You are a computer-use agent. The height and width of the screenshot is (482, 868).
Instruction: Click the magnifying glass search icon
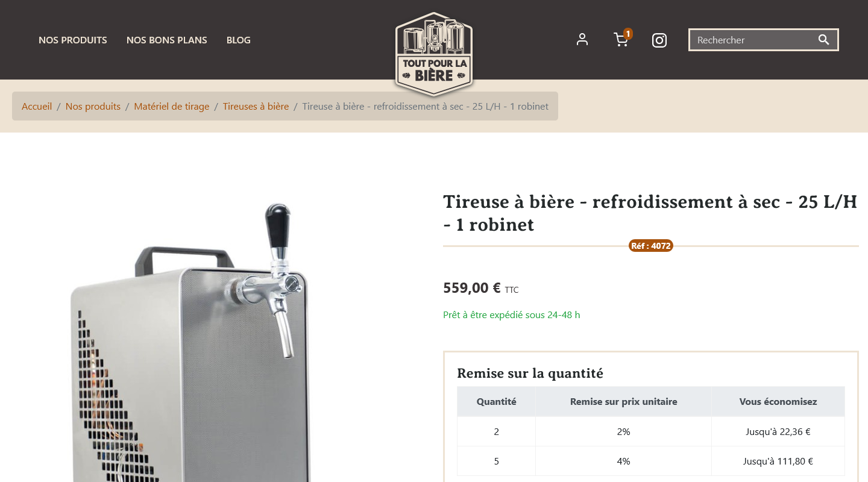[824, 40]
